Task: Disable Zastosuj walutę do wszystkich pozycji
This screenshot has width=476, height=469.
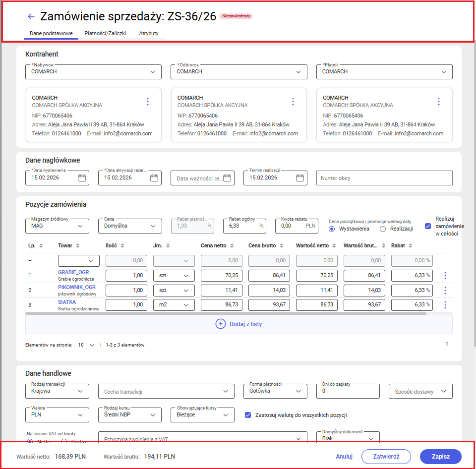Action: (x=248, y=415)
